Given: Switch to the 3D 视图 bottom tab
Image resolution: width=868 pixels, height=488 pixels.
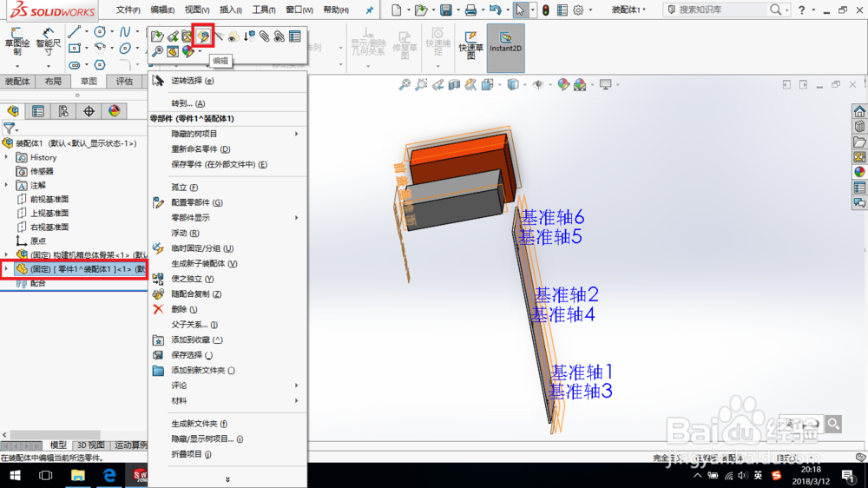Looking at the screenshot, I should point(91,445).
